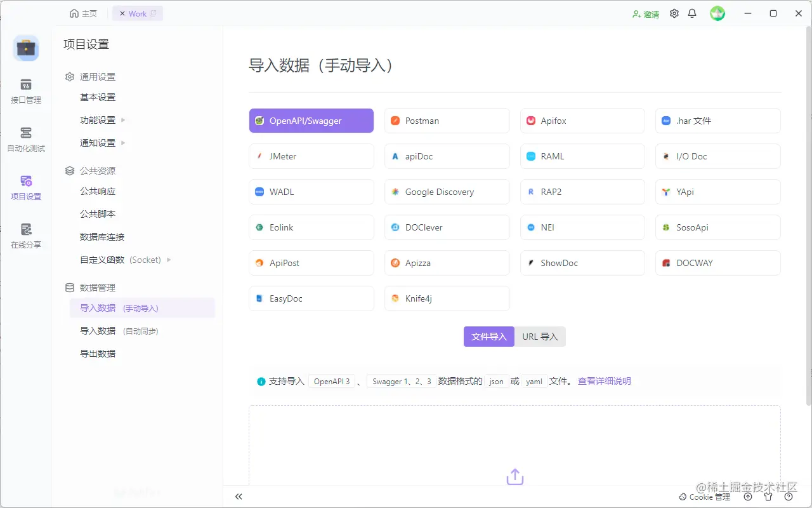Open the 在线分享 sidebar section
The image size is (812, 508).
(26, 236)
